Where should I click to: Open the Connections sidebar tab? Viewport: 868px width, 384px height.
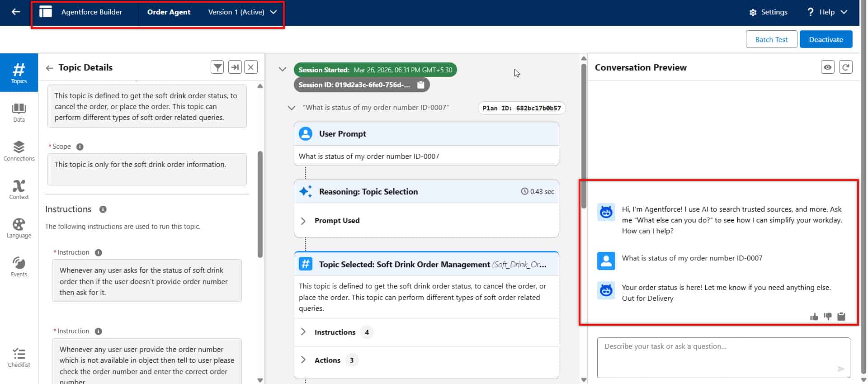(19, 151)
